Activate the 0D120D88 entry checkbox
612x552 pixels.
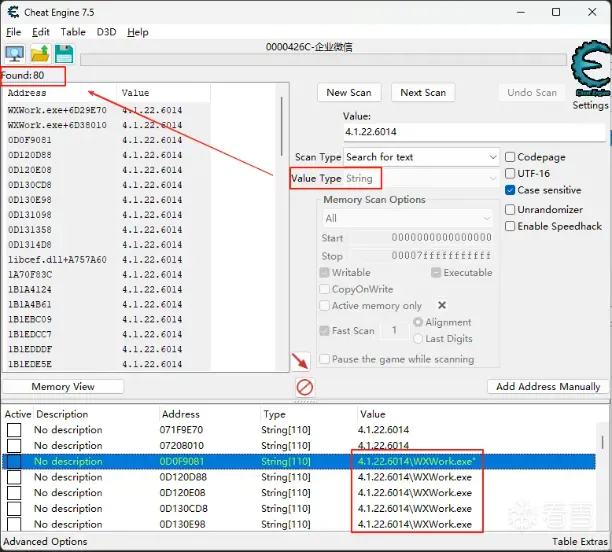14,477
